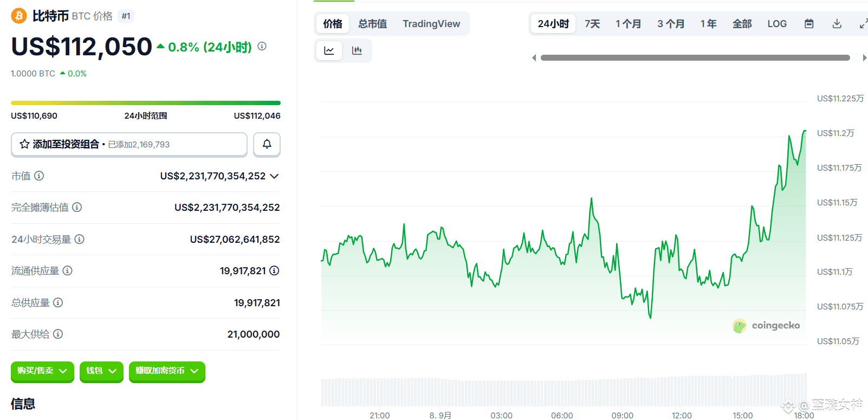Screen dimensions: 868x420
Task: Switch to the TradingView tab
Action: point(431,24)
